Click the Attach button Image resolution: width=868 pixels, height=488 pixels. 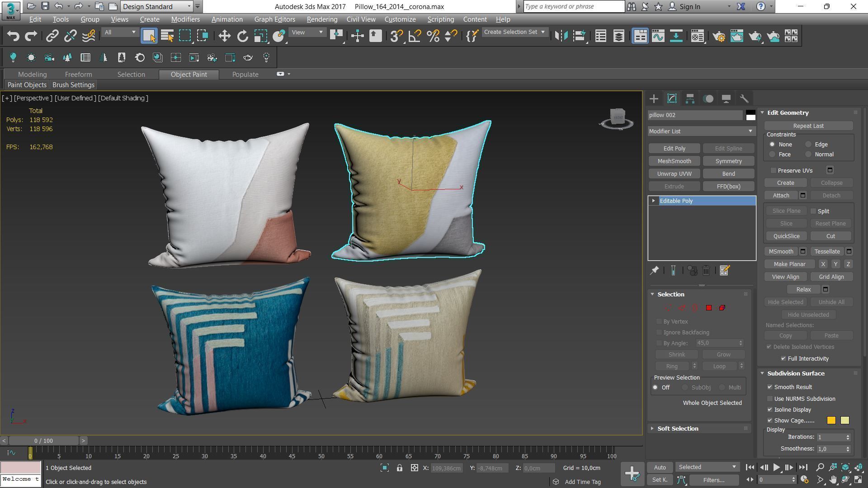click(781, 196)
